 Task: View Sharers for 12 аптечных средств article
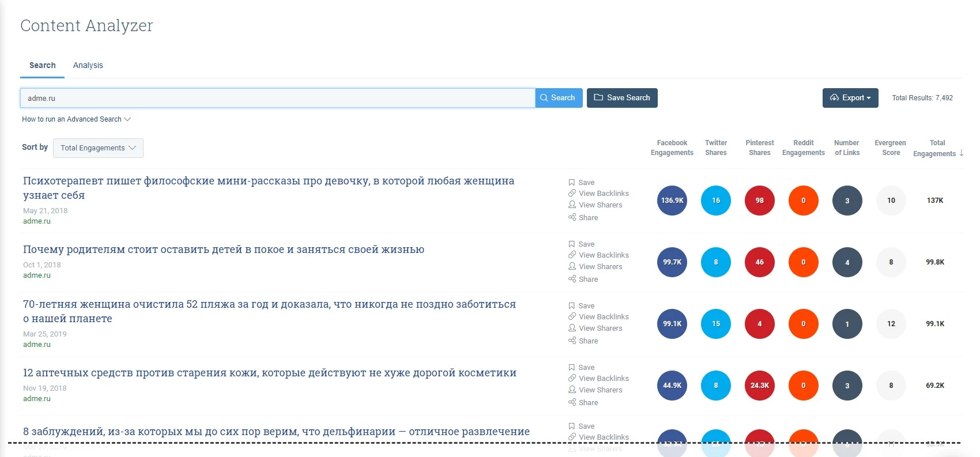point(595,390)
